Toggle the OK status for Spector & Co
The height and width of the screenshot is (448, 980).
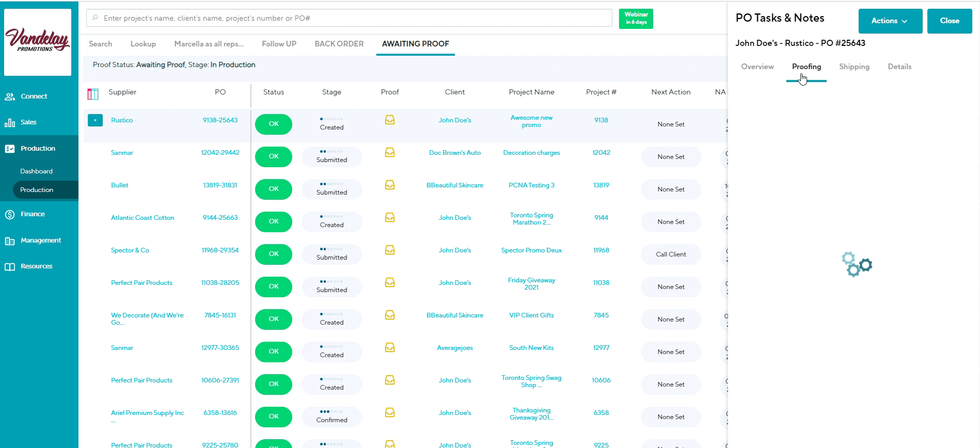(273, 254)
